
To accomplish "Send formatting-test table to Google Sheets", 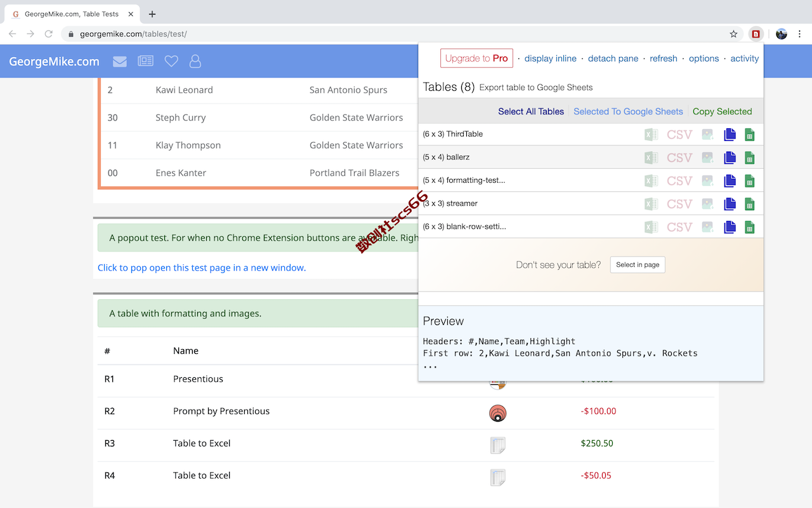I will coord(749,181).
